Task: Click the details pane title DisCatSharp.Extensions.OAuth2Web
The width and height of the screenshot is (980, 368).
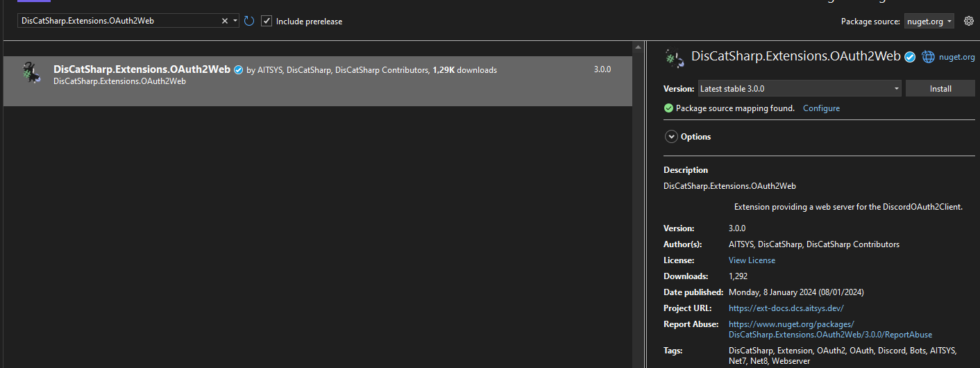Action: coord(796,56)
